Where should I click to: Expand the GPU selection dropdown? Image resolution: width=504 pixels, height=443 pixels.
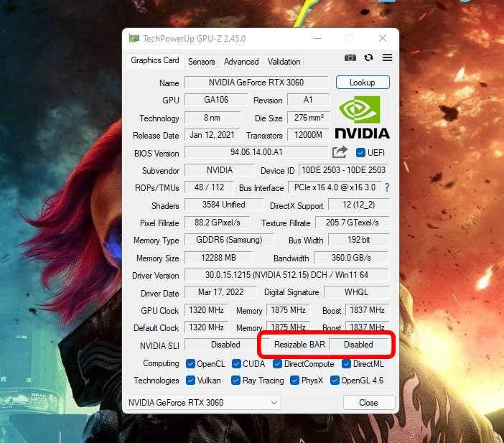tap(203, 403)
